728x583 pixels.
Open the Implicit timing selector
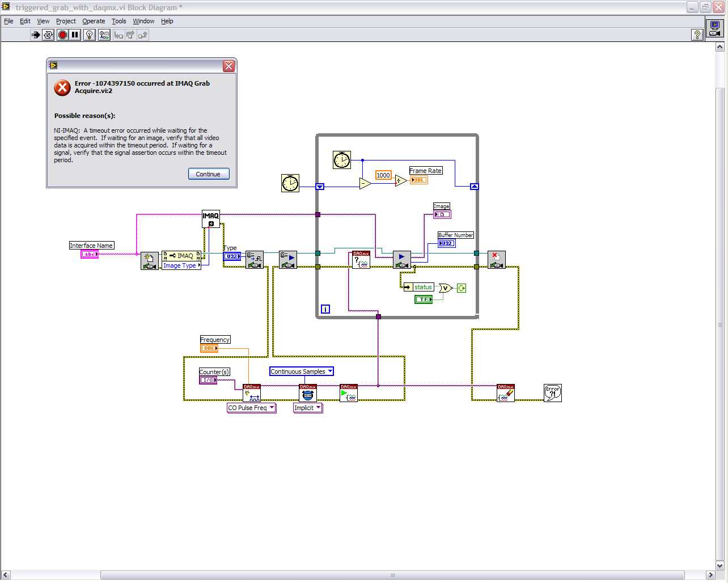(308, 408)
